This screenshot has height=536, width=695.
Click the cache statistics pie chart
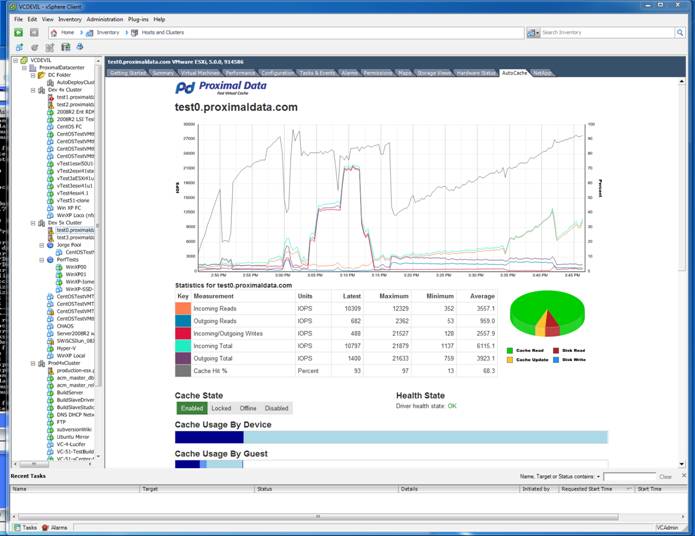pos(547,314)
